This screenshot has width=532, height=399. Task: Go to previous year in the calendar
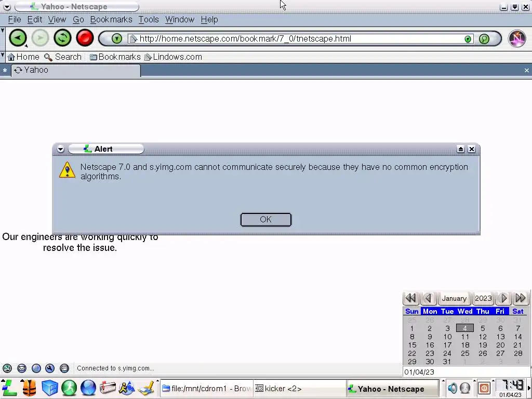tap(411, 298)
